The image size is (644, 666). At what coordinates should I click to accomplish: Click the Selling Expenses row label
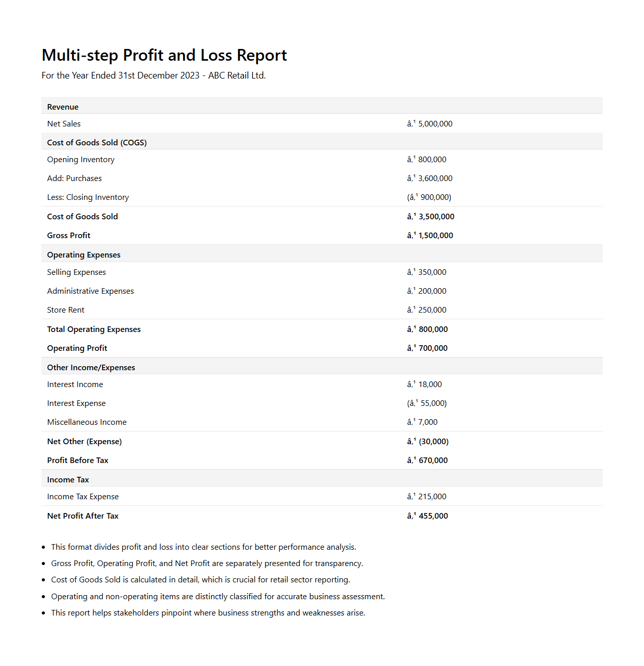click(76, 272)
